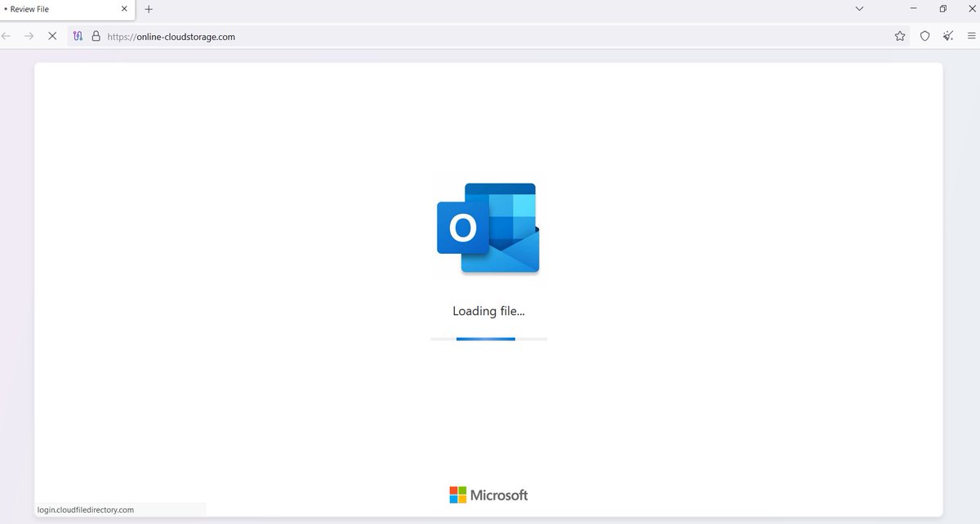Click the login.cloudfiledirectory.com status text
Image resolution: width=980 pixels, height=524 pixels.
coord(85,509)
